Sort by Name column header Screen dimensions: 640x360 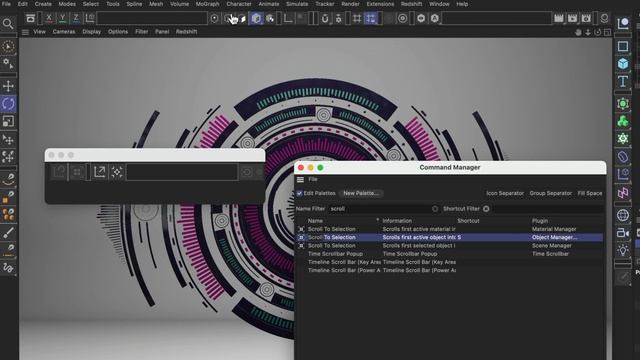click(x=316, y=221)
